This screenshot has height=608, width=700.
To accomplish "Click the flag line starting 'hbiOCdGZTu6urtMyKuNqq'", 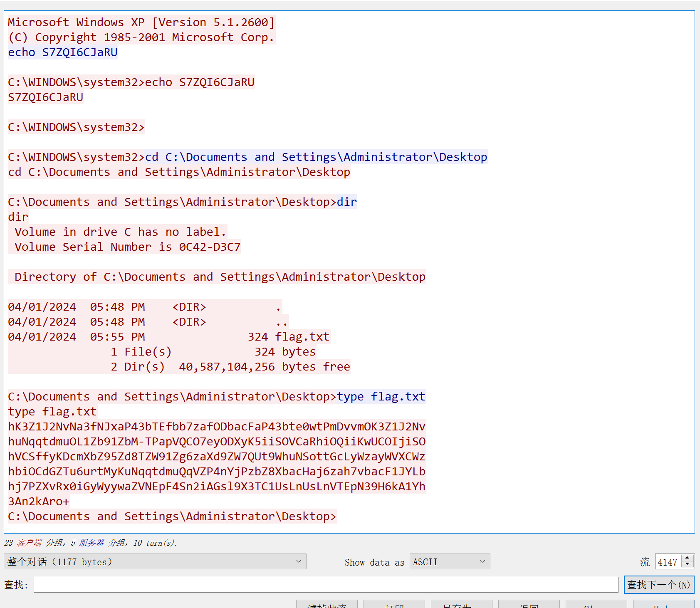I will click(217, 471).
